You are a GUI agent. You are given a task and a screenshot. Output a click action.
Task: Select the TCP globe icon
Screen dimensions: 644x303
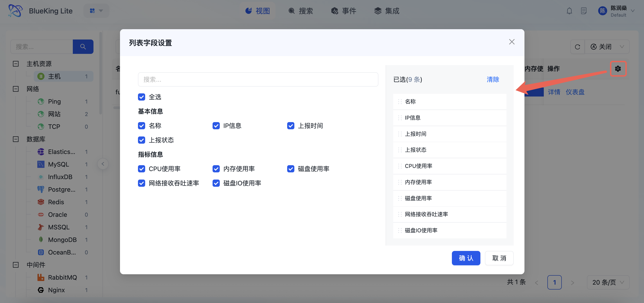pyautogui.click(x=41, y=127)
